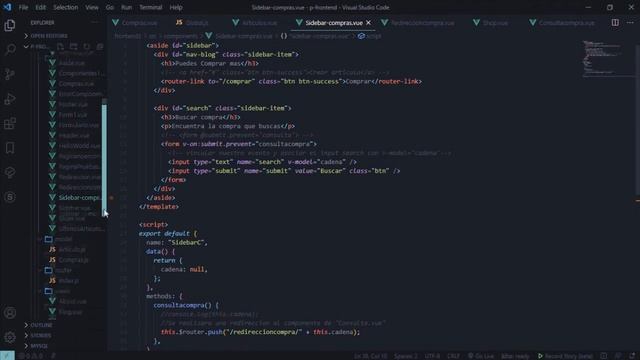Click the Split Editor Right icon

tap(615, 23)
